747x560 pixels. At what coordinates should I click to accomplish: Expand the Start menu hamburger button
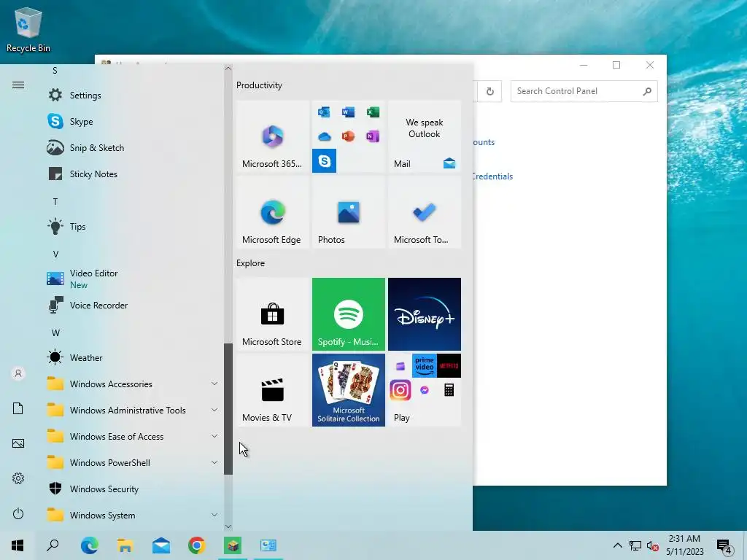tap(18, 85)
